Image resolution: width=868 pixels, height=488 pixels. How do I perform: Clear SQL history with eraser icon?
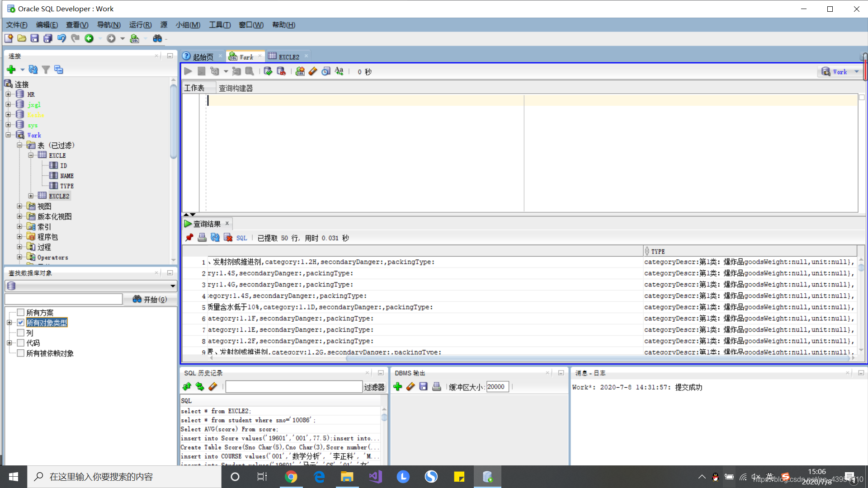click(x=213, y=386)
